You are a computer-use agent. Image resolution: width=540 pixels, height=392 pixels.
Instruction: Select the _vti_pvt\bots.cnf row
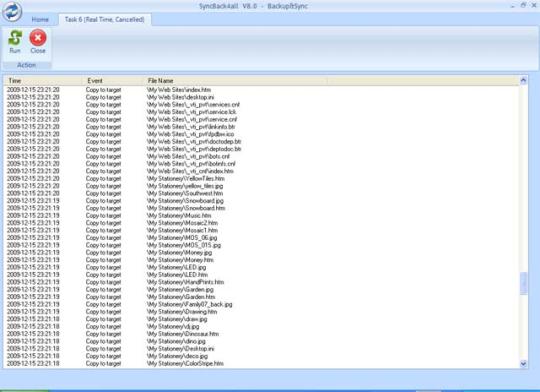click(x=261, y=156)
